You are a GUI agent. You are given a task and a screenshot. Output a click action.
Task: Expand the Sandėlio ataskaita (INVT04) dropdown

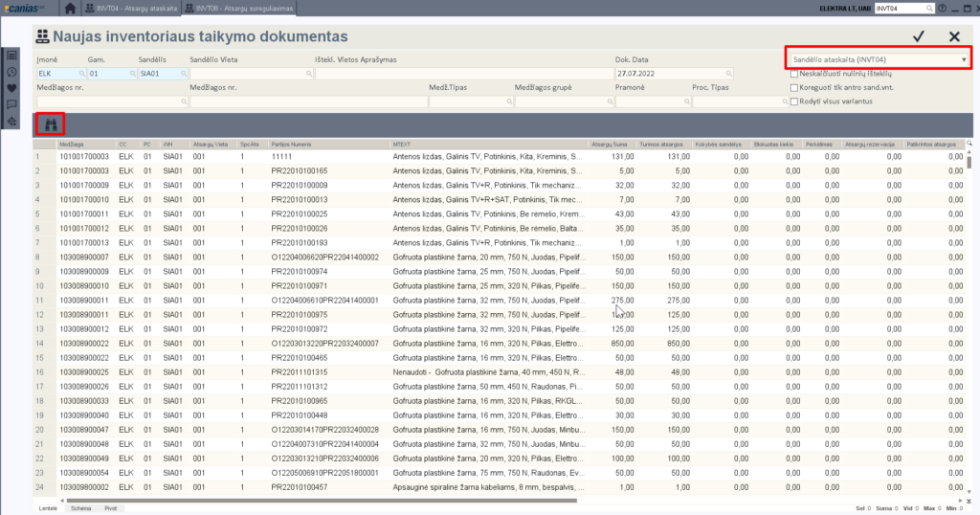click(963, 59)
